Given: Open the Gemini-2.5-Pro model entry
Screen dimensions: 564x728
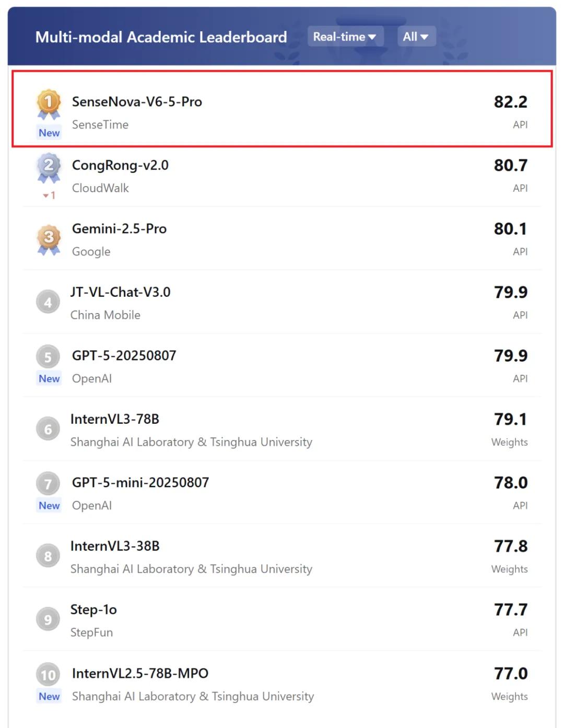Looking at the screenshot, I should click(282, 239).
